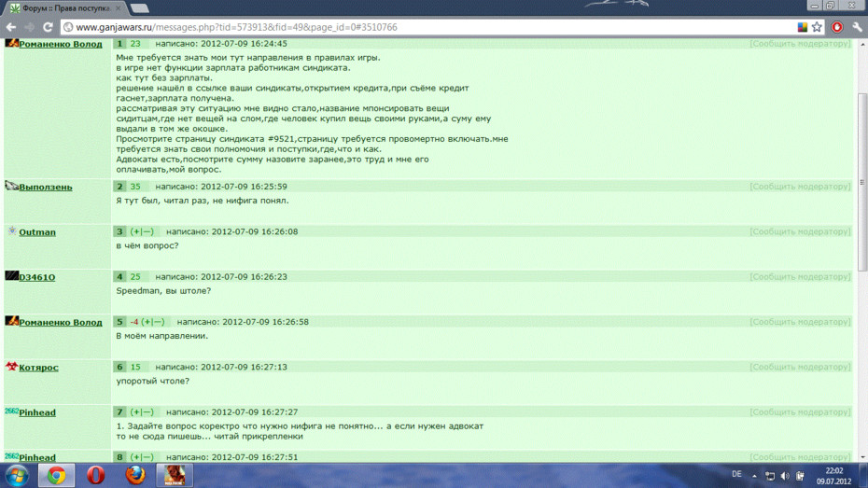Go back with the browser back arrow
This screenshot has height=488, width=868.
tap(11, 27)
